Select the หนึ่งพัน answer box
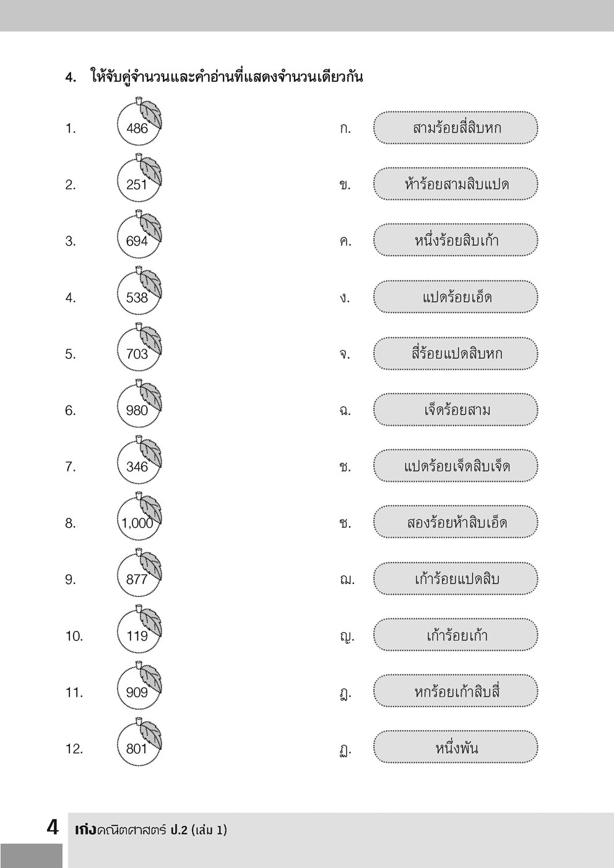The image size is (614, 868). click(456, 747)
